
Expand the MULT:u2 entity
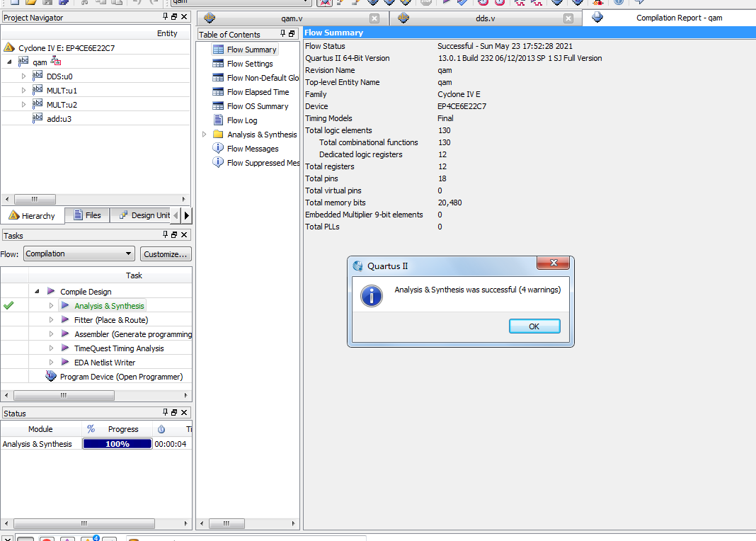(x=23, y=105)
